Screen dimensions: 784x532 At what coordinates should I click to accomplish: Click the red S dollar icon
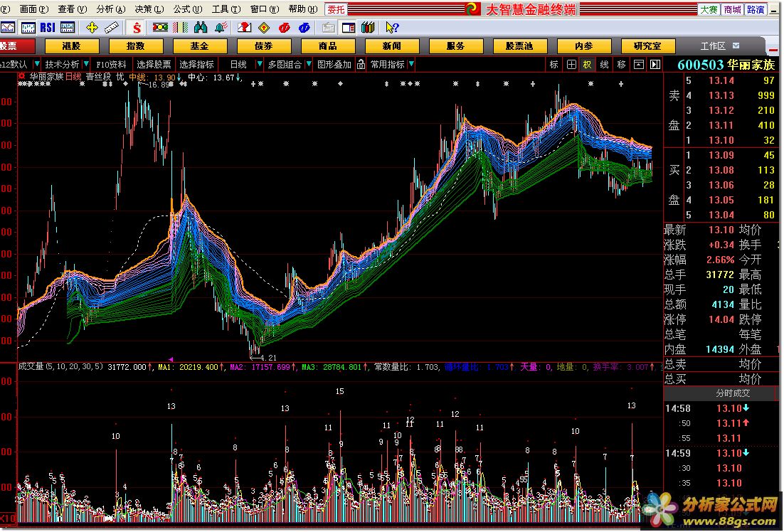tap(136, 28)
